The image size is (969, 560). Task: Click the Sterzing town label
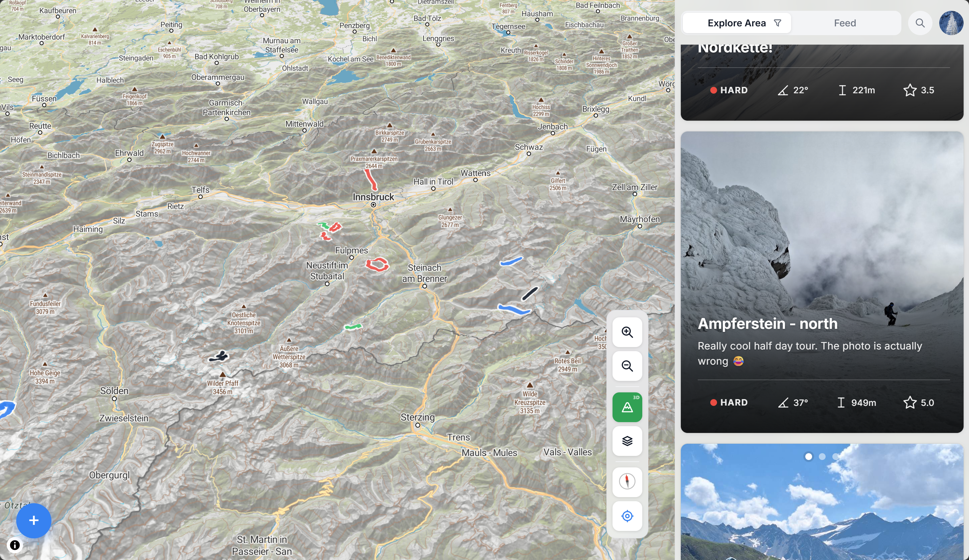click(x=418, y=417)
